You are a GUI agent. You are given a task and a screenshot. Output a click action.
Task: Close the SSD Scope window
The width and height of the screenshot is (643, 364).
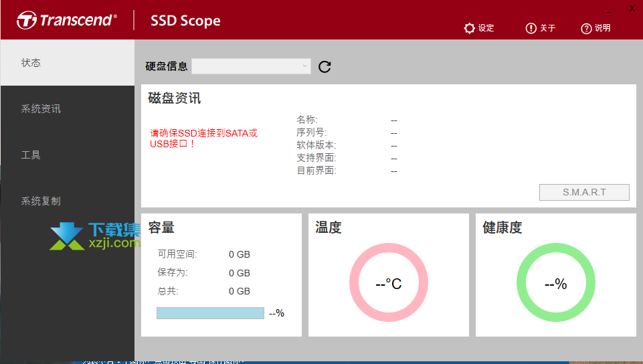pos(632,9)
